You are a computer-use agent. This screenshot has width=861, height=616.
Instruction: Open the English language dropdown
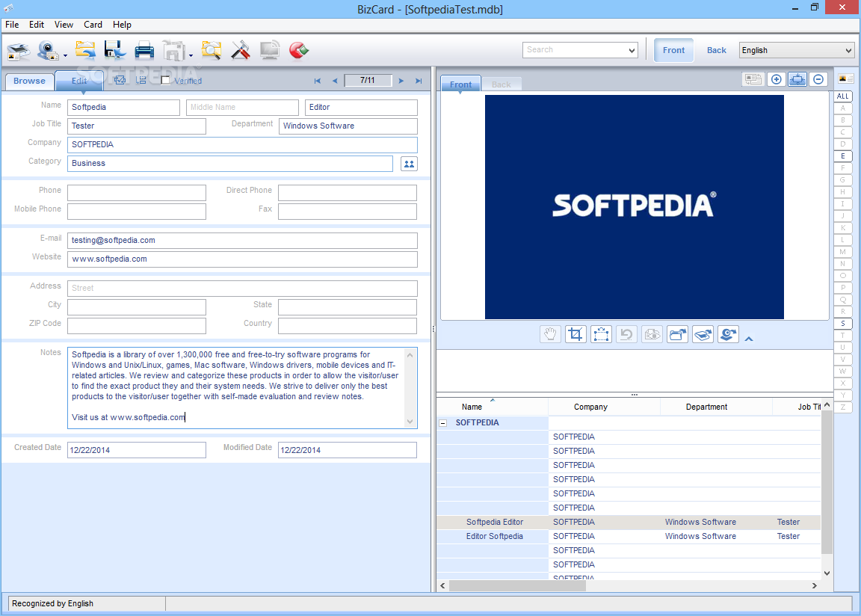[x=848, y=50]
